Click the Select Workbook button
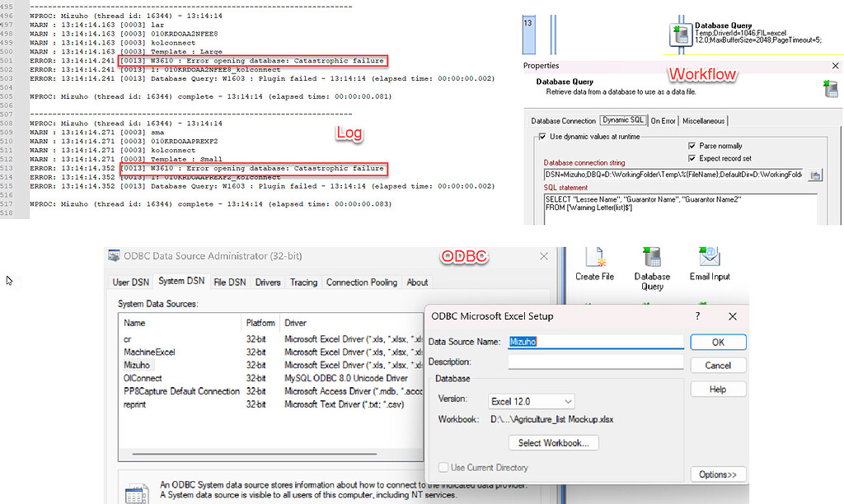Screen dimensions: 844x504 click(x=553, y=442)
